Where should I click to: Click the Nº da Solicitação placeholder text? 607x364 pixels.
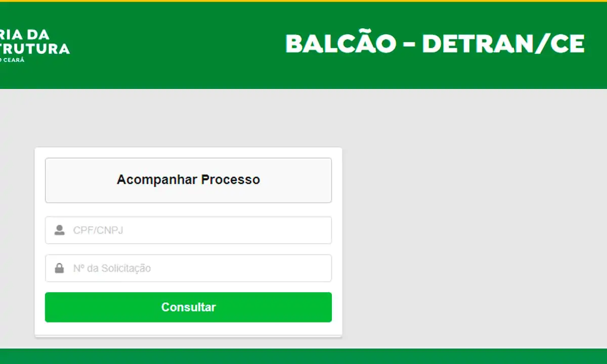[112, 268]
